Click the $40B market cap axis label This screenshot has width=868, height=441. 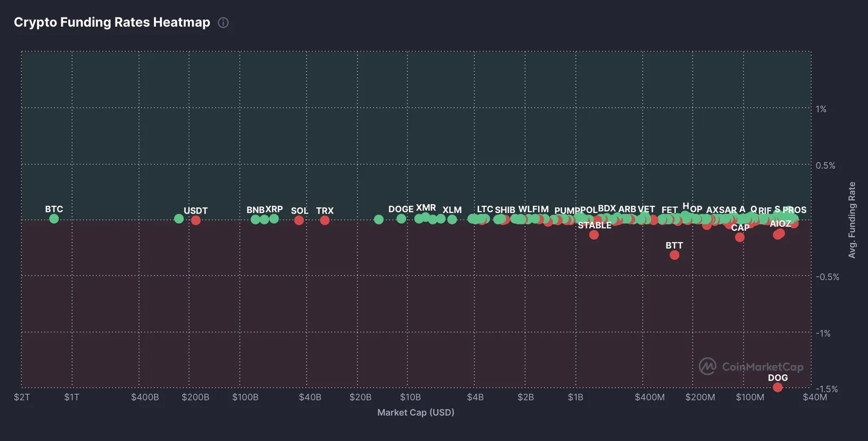[x=310, y=398]
